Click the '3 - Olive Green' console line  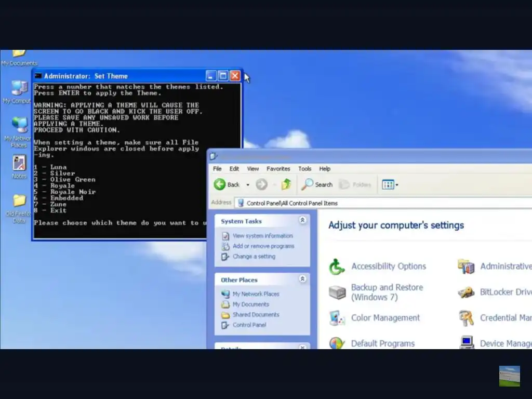coord(64,179)
